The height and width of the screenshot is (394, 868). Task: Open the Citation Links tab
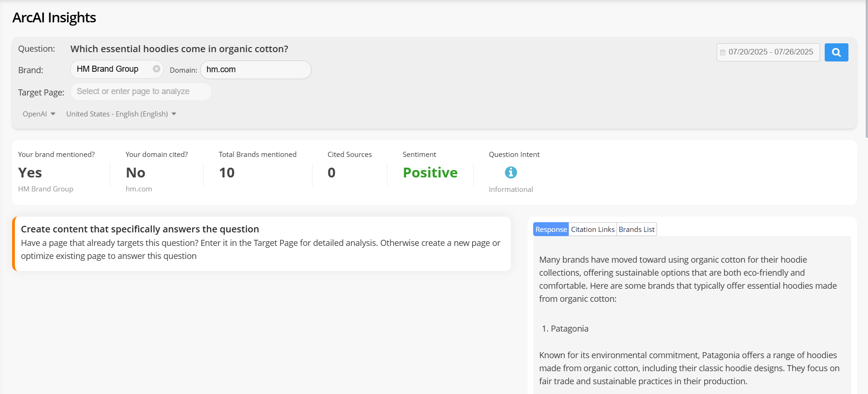[x=592, y=229]
